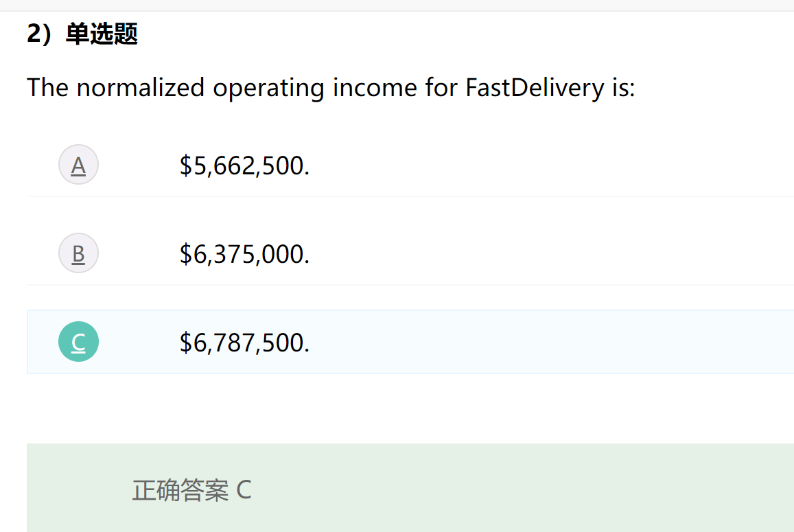Click the 正确答案 label text
Image resolution: width=794 pixels, height=532 pixels.
(180, 490)
